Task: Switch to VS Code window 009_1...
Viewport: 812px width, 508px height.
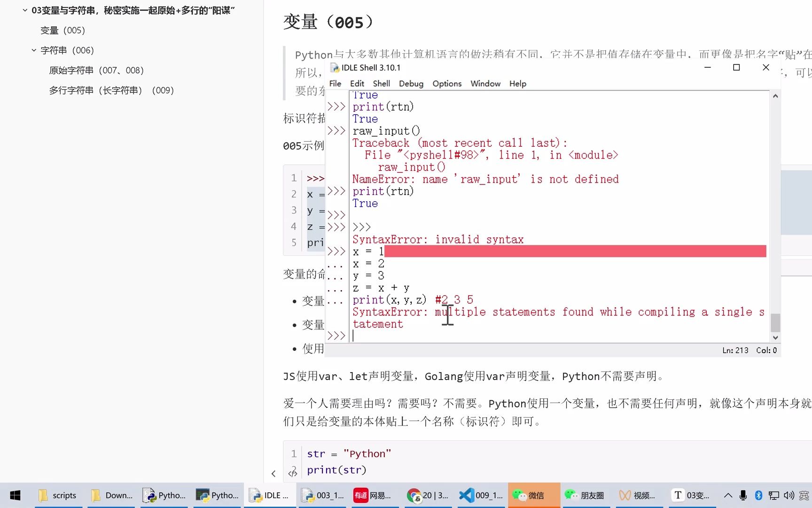Action: (x=481, y=495)
